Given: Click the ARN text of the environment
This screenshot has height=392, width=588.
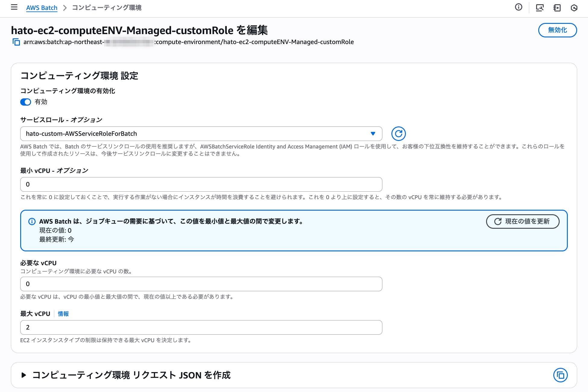Looking at the screenshot, I should pyautogui.click(x=189, y=42).
